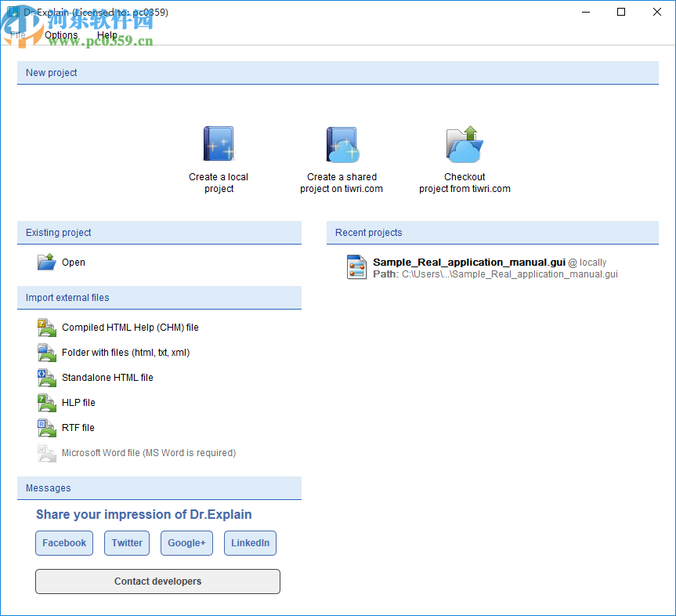
Task: Click the Compiled HTML Help import icon
Action: point(46,328)
